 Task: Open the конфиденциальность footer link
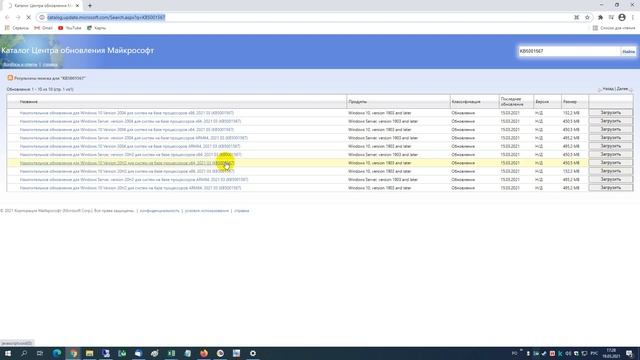click(x=160, y=211)
